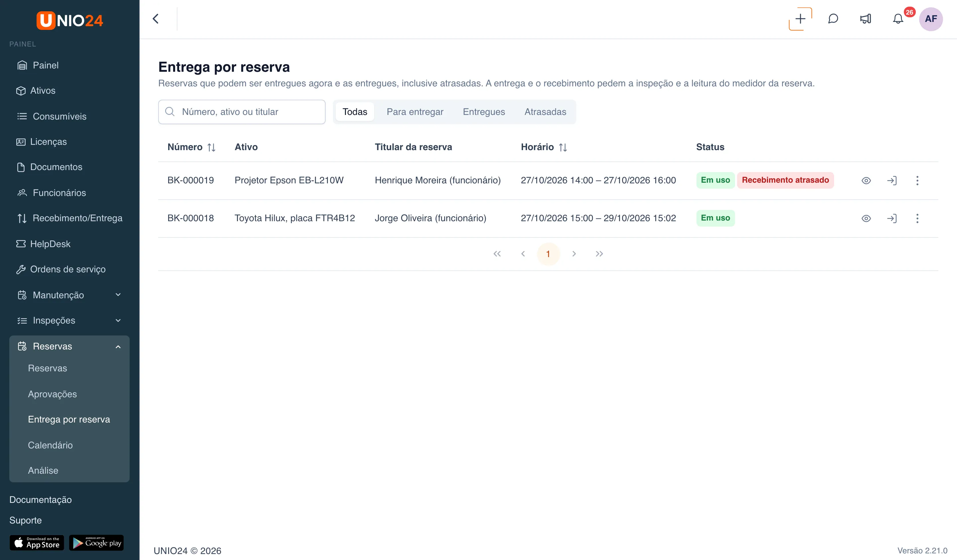Open Recebimento/Entrega in the sidebar
This screenshot has width=957, height=560.
pyautogui.click(x=69, y=218)
